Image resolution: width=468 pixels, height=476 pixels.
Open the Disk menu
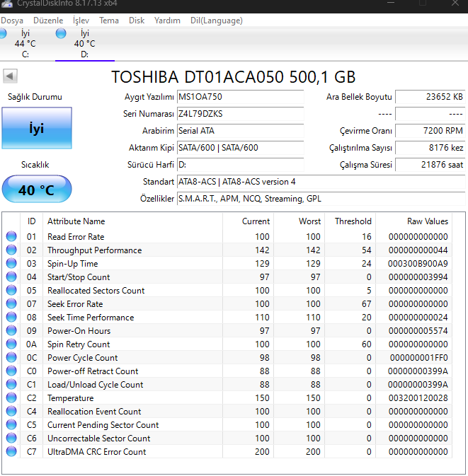click(x=137, y=21)
